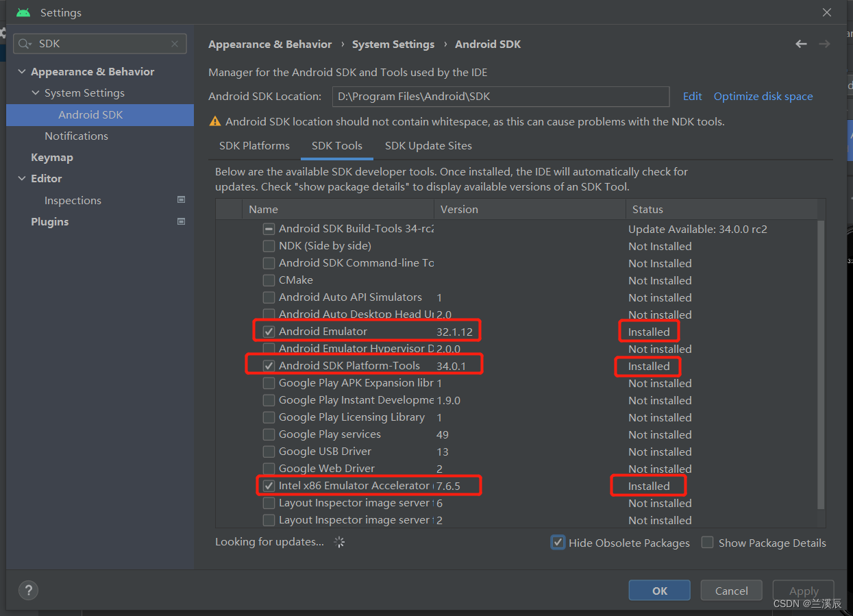
Task: Check the Google USB Driver checkbox
Action: (x=269, y=452)
